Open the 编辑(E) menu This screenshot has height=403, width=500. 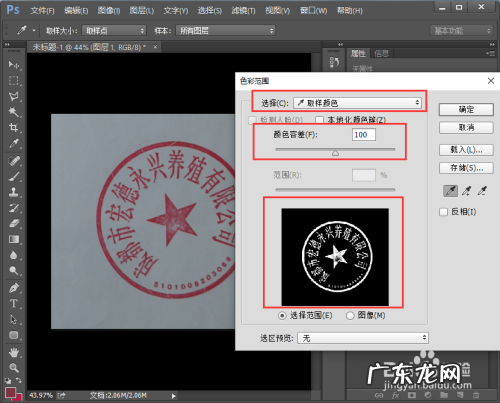pos(76,11)
